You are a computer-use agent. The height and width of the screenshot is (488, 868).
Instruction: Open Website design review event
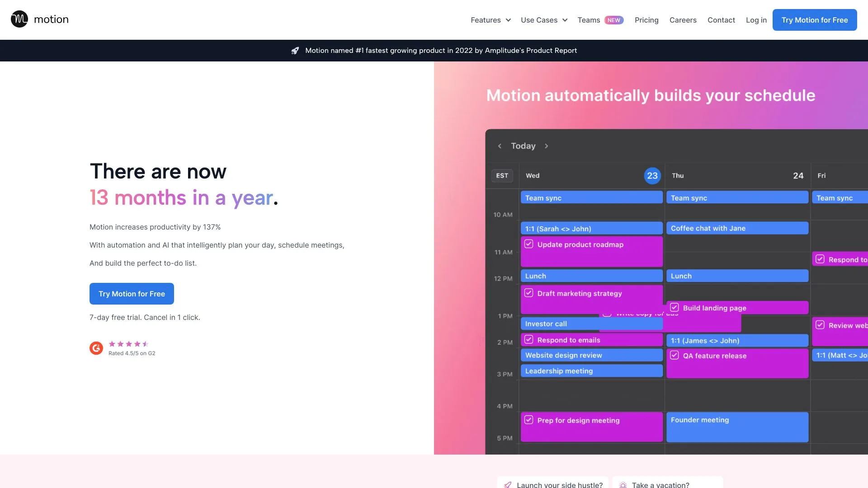tap(591, 355)
